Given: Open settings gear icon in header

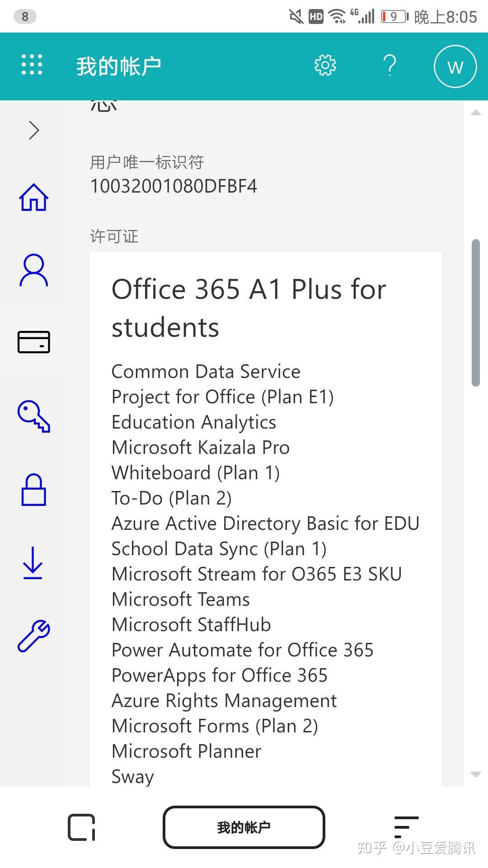Looking at the screenshot, I should click(x=325, y=66).
